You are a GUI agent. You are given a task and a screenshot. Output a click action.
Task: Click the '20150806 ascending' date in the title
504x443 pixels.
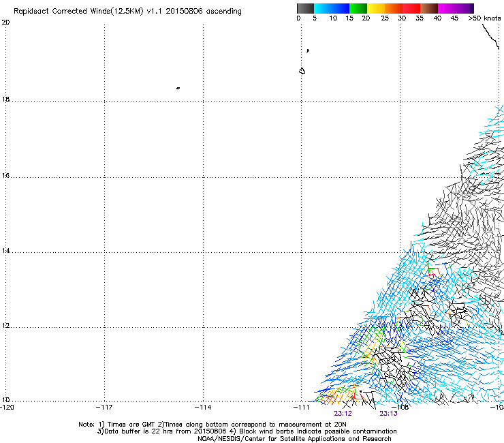[204, 12]
